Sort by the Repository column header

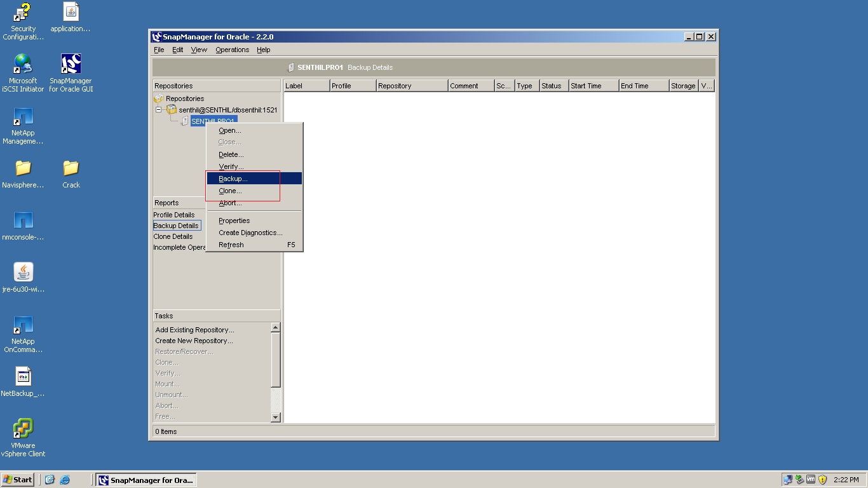point(412,86)
